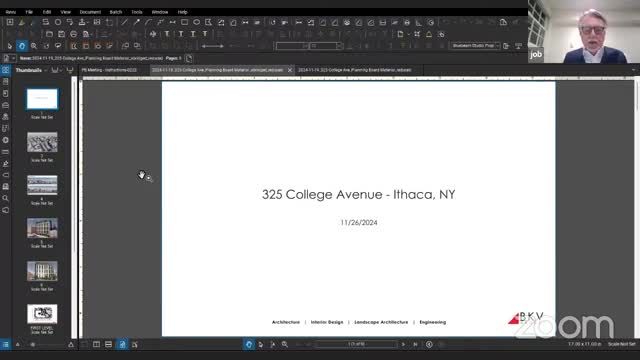Select the Circle annotation tool in first toolbar row
Viewport: 640px width, 360px height.
pos(58,22)
